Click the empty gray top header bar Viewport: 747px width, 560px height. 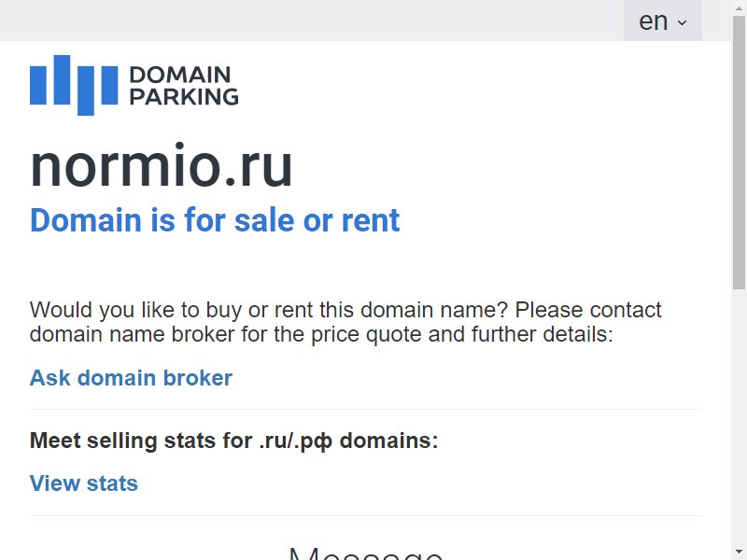[312, 21]
